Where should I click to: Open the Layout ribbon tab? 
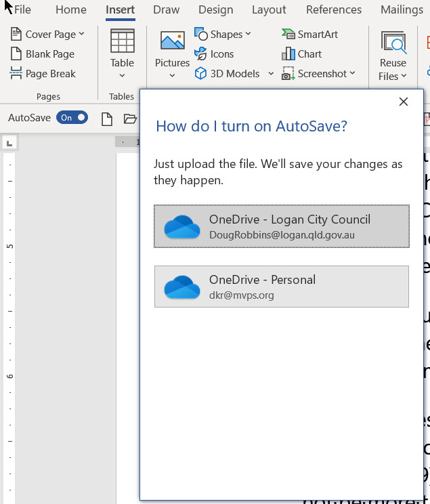[269, 9]
